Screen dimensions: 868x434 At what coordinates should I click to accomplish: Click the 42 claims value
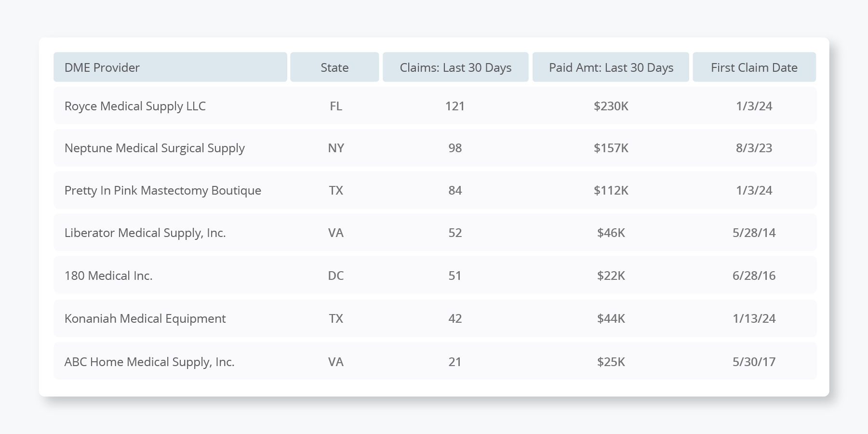coord(455,318)
